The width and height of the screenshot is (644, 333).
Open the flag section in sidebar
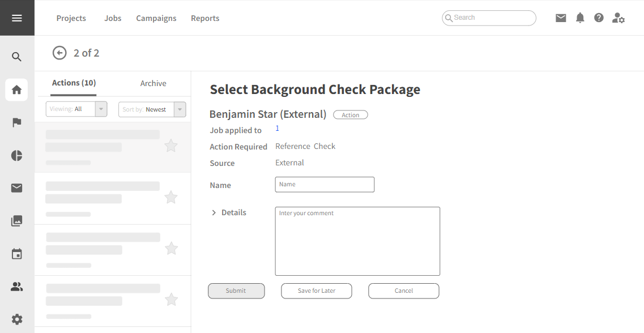[17, 122]
